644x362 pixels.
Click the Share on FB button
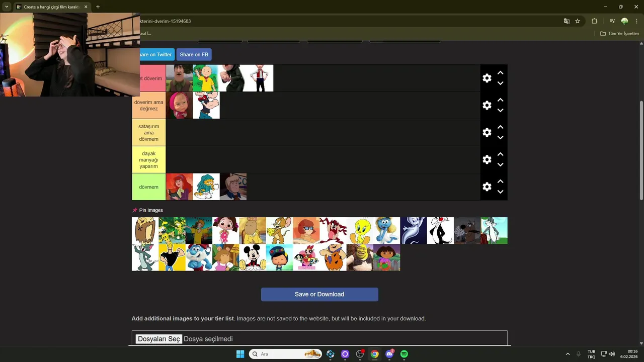point(194,54)
